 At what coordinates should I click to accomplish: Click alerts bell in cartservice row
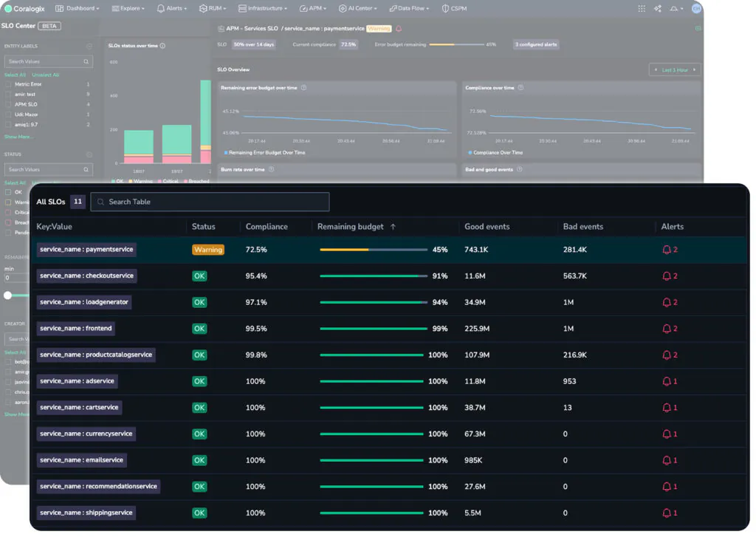tap(667, 408)
